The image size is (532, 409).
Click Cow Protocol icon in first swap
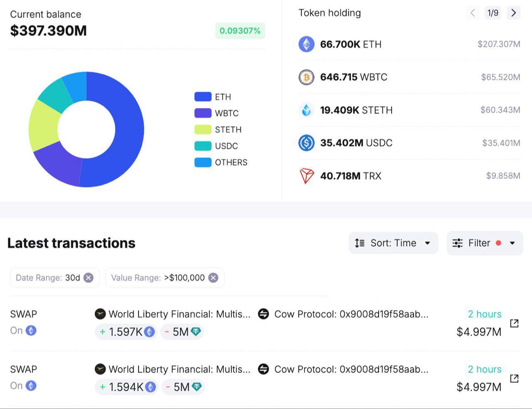264,314
